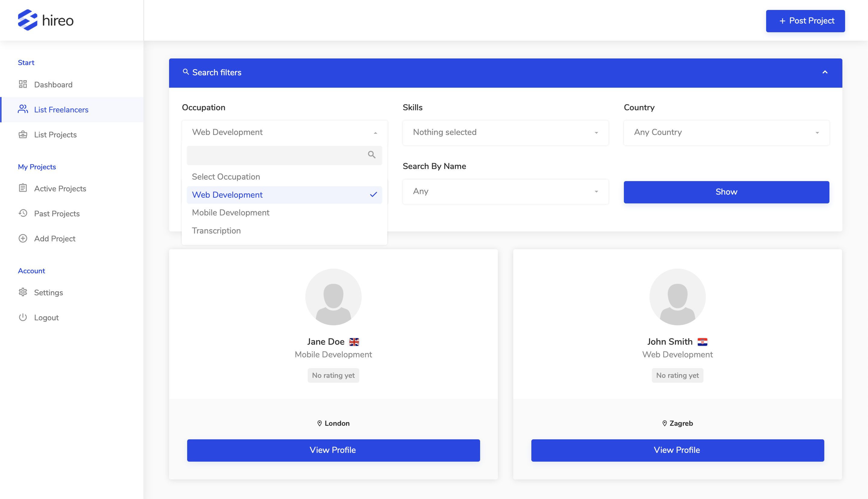Click the search icon in occupation search box

tap(371, 155)
